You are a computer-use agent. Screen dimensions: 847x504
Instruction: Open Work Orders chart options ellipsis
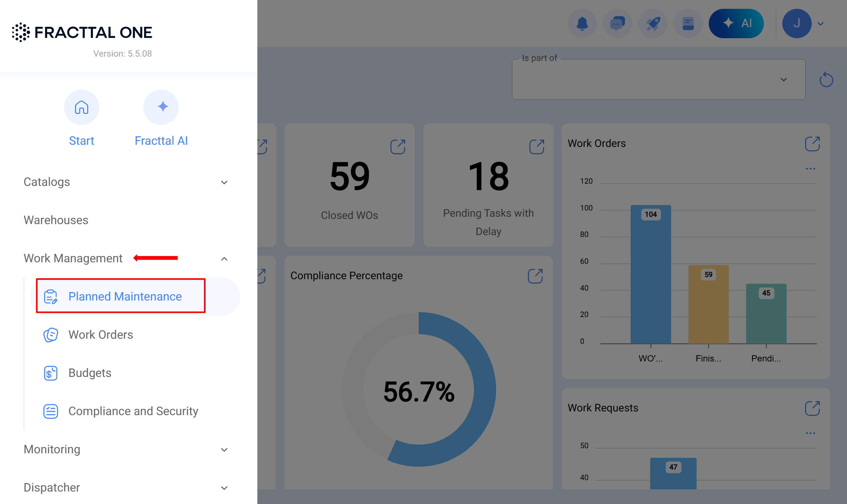point(811,169)
